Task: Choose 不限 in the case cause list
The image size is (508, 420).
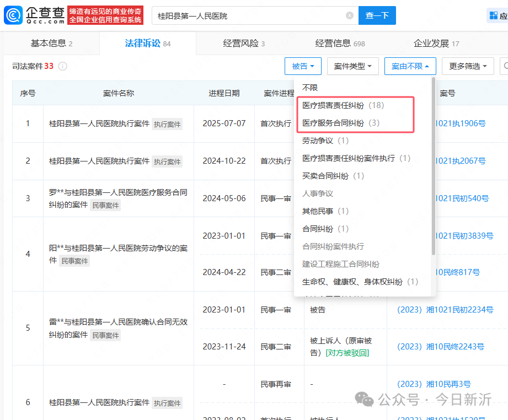Action: 310,88
